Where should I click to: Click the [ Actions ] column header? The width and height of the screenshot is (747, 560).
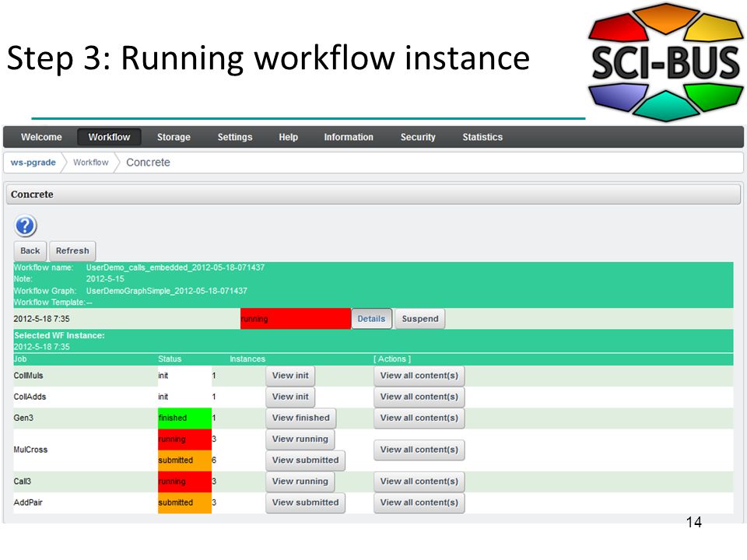click(x=392, y=359)
